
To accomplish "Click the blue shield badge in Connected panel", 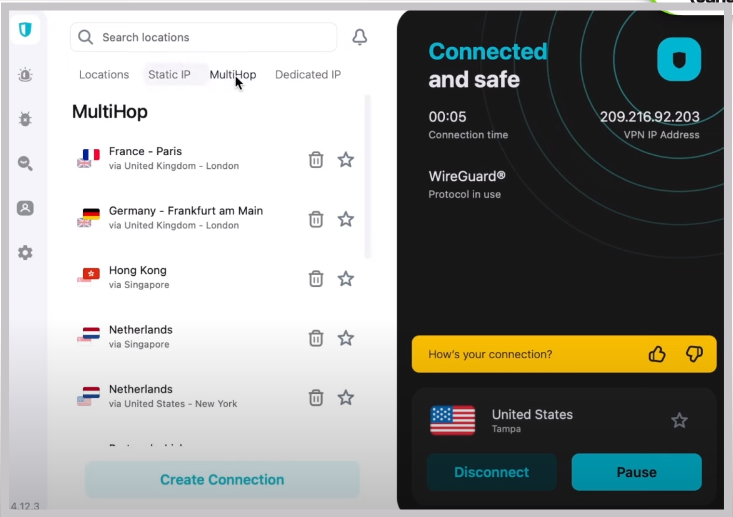I will [679, 59].
